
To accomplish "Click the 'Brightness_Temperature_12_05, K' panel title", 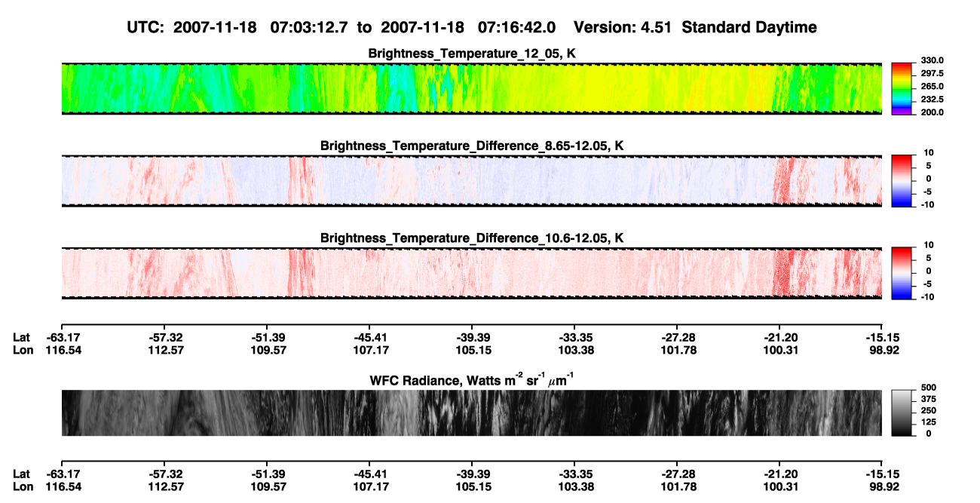I will (472, 54).
